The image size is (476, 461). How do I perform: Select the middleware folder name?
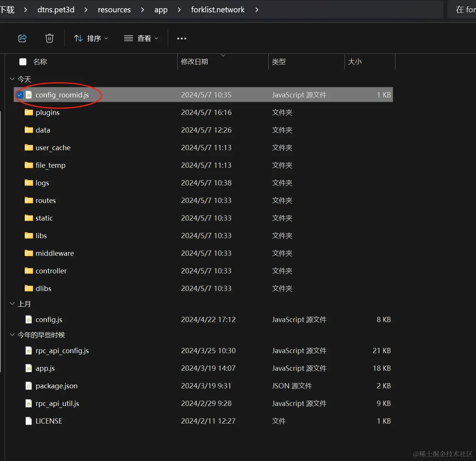(x=55, y=253)
